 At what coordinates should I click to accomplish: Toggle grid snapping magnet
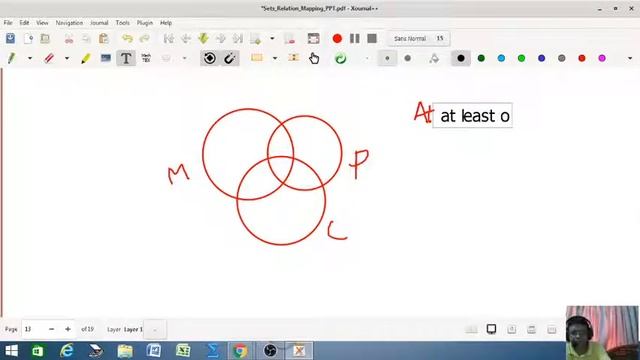(x=230, y=58)
